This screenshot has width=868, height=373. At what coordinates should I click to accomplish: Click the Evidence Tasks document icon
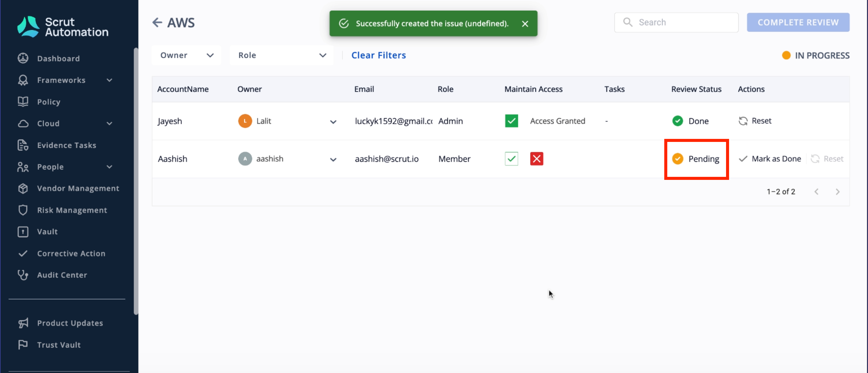[x=23, y=145]
